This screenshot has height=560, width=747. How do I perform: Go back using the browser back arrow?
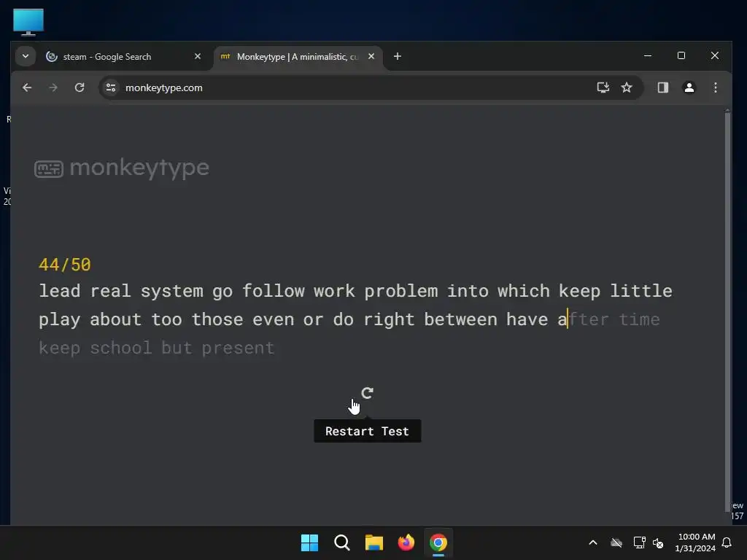click(27, 87)
